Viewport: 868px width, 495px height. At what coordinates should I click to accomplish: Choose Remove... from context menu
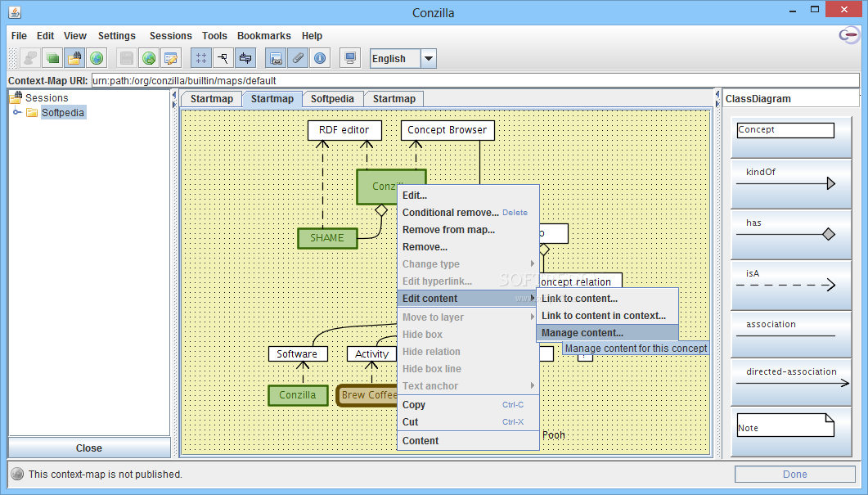click(468, 247)
